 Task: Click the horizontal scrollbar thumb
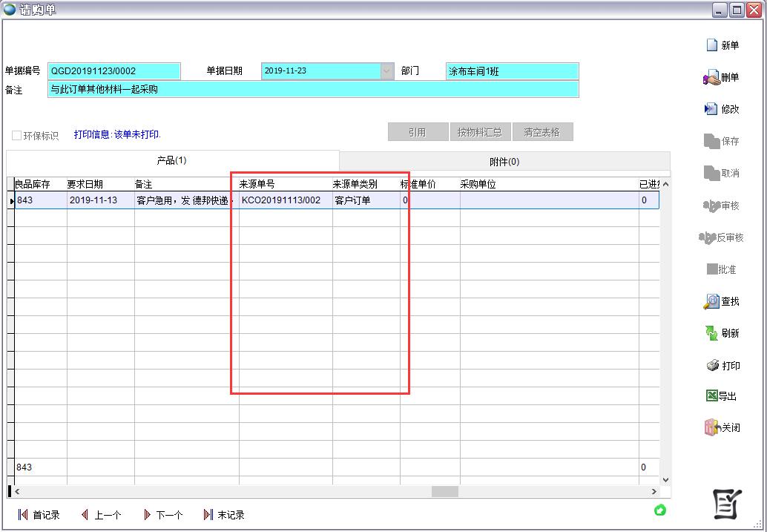tap(445, 491)
